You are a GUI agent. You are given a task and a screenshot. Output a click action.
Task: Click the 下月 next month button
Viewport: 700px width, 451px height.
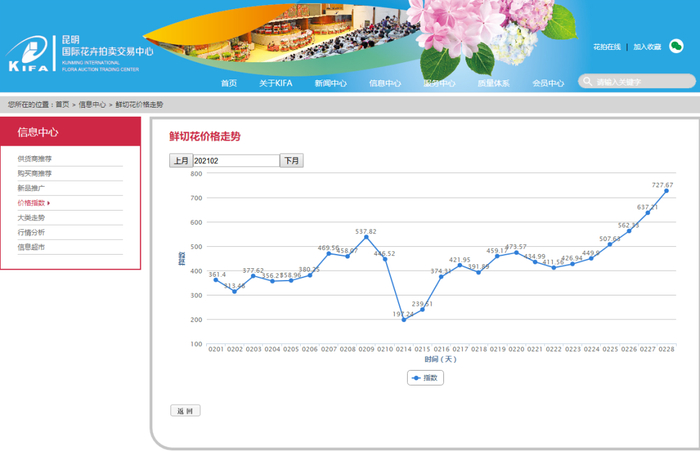coord(292,160)
